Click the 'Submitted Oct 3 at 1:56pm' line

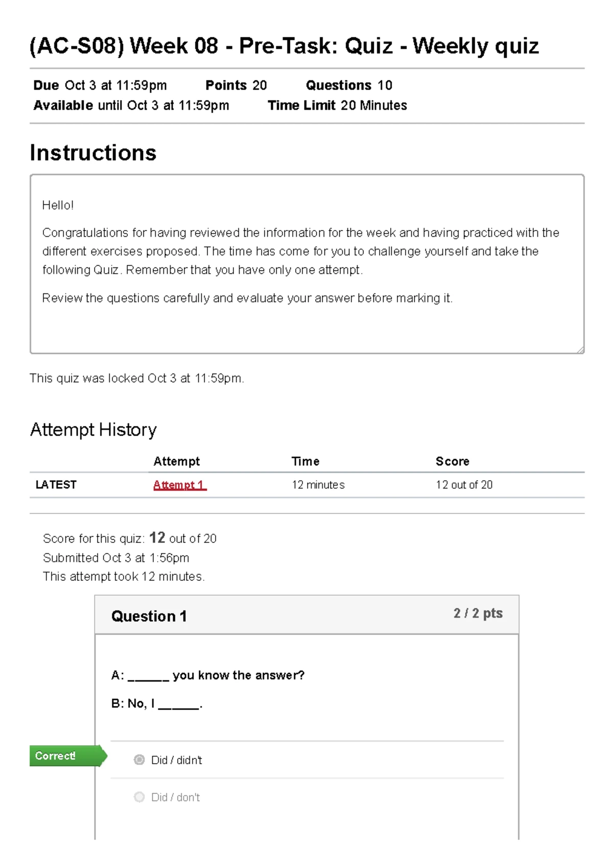click(116, 558)
